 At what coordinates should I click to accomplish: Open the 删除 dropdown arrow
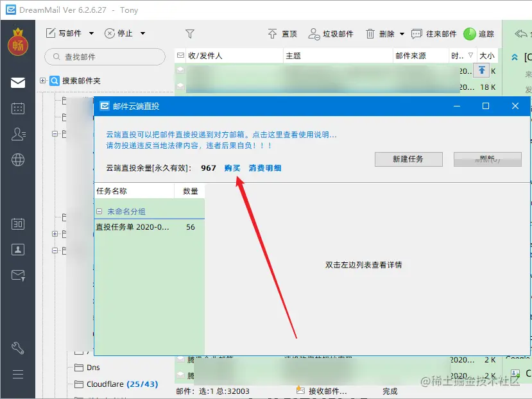click(x=402, y=33)
